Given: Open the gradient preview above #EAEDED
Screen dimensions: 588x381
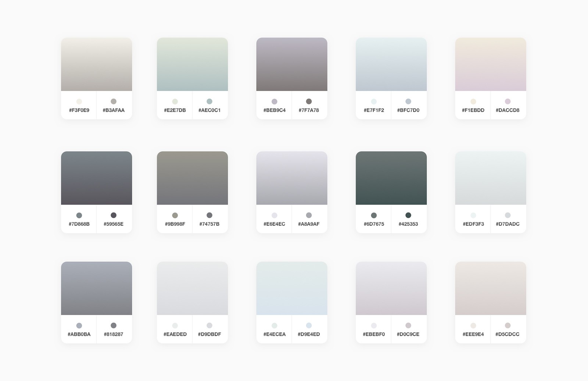Looking at the screenshot, I should [x=192, y=288].
